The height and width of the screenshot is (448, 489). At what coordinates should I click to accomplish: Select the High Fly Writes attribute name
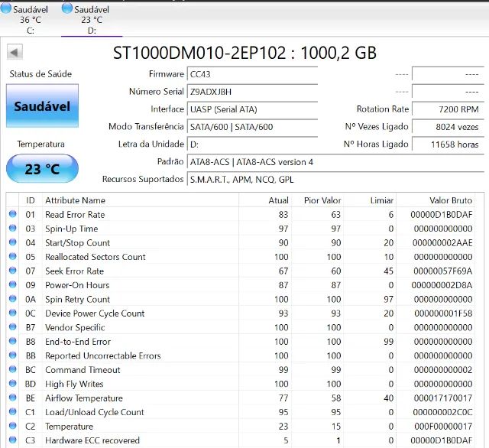pos(74,384)
